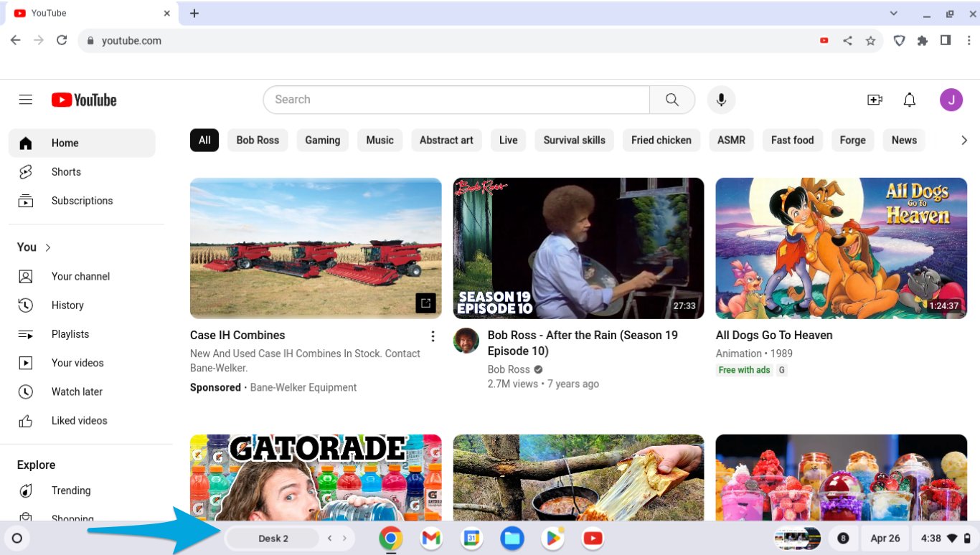
Task: Open All Dogs Go To Heaven title
Action: click(774, 335)
